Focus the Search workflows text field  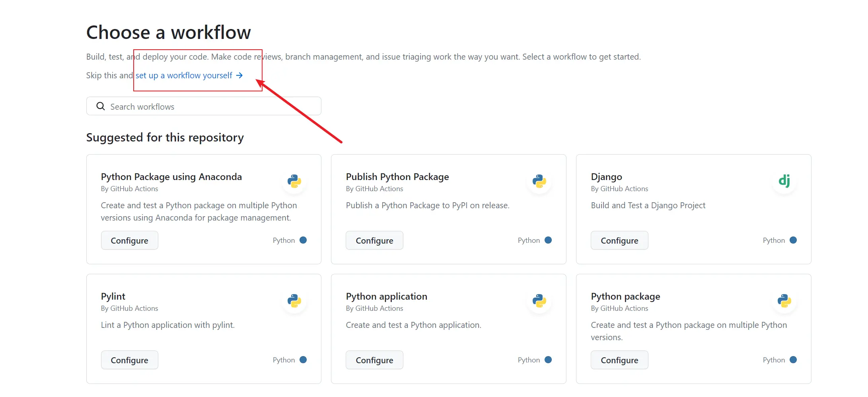(204, 106)
